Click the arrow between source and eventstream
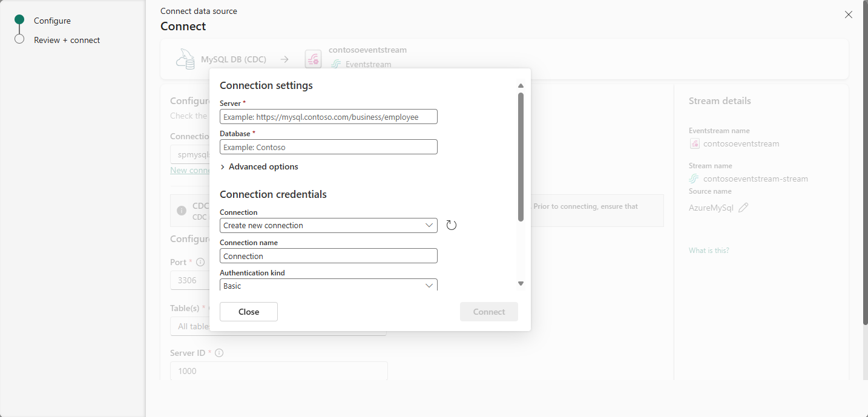The width and height of the screenshot is (868, 417). point(285,59)
